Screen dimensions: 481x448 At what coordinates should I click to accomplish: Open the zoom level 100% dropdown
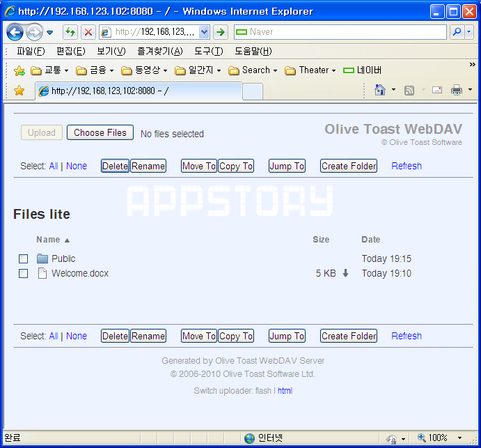coord(459,438)
